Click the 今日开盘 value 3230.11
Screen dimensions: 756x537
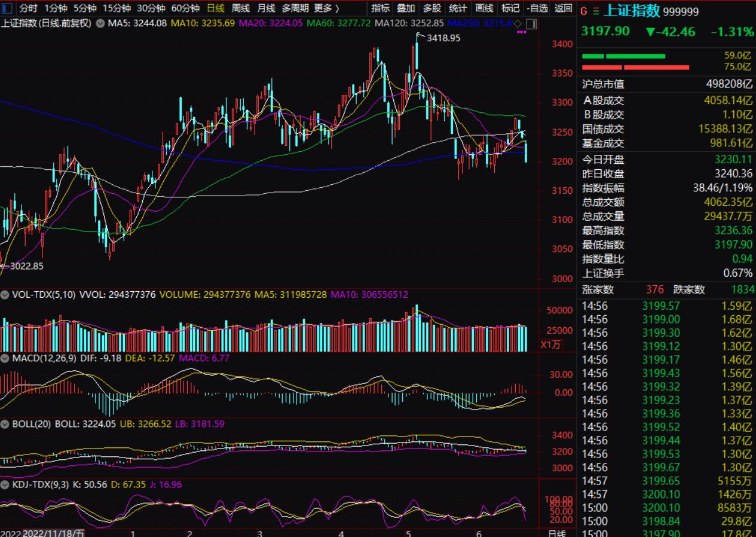(733, 159)
